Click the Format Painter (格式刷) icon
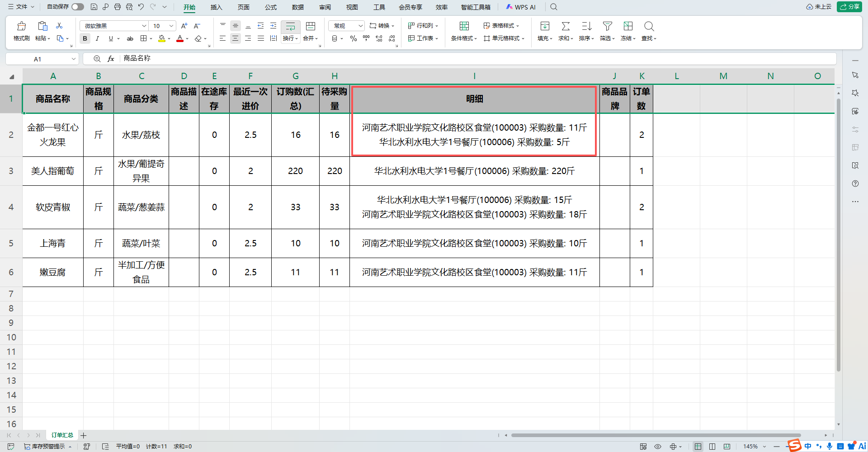 pos(21,26)
